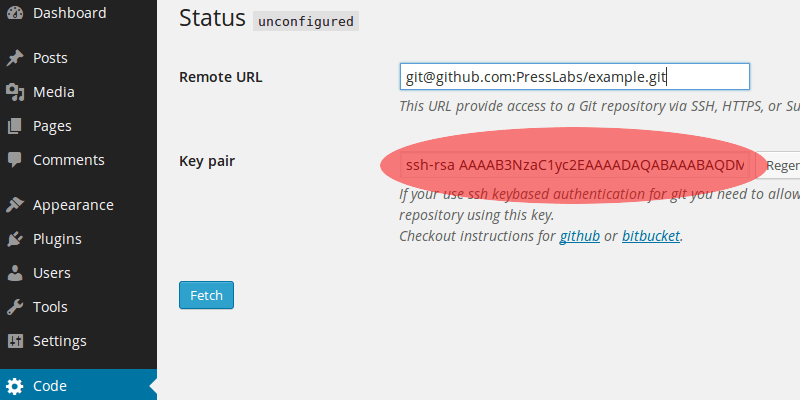Click the Dashboard gauge icon
Screen dimensions: 800x400
15,13
